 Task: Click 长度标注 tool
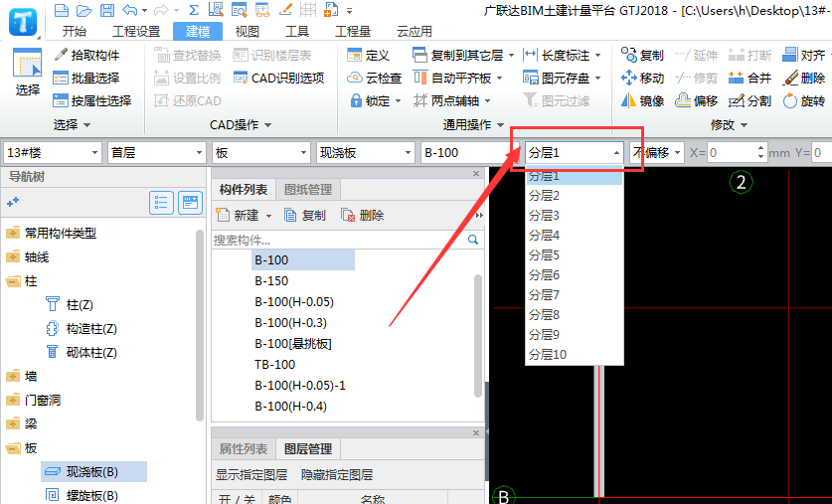pyautogui.click(x=562, y=56)
